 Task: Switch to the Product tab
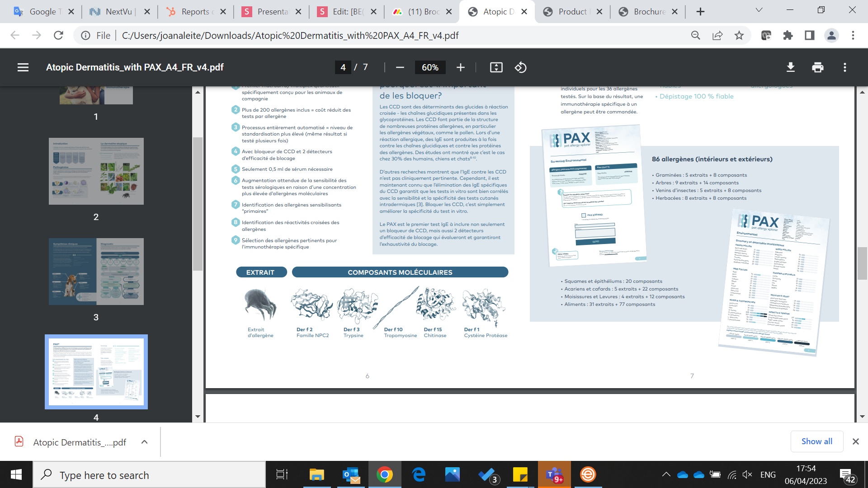(x=572, y=12)
